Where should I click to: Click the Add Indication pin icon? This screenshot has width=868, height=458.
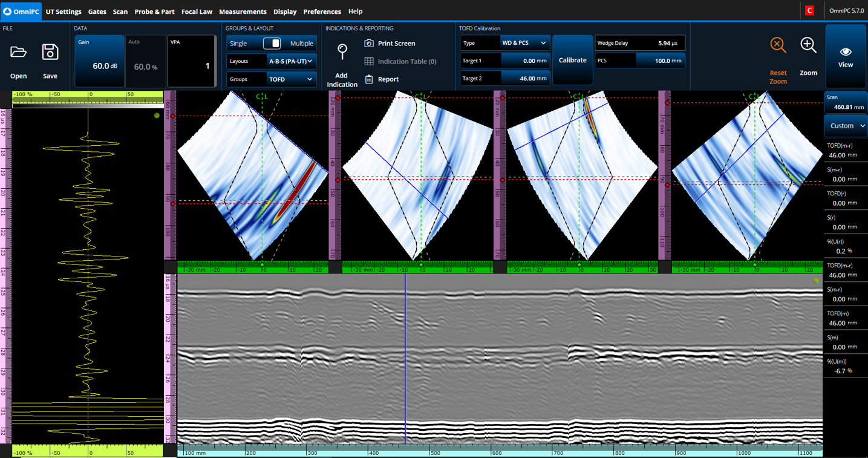(342, 52)
